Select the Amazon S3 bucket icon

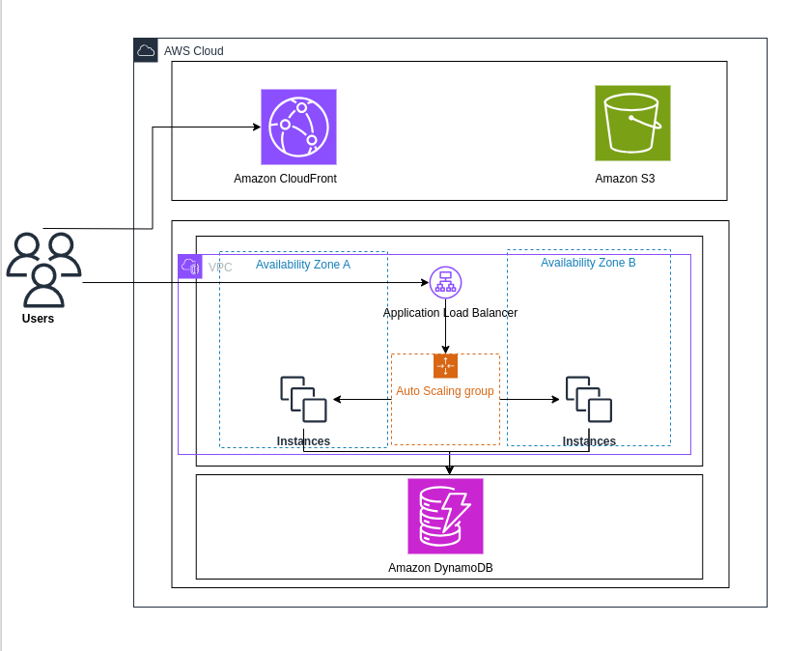[632, 124]
